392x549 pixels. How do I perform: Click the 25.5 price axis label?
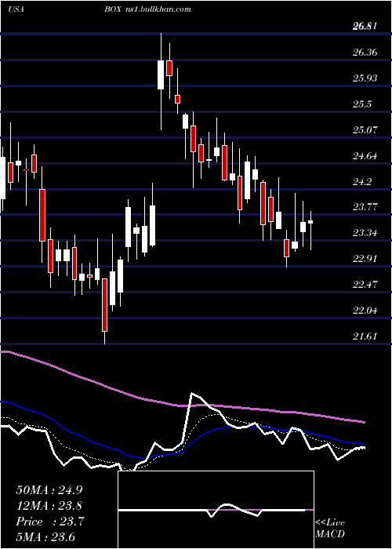[x=363, y=104]
